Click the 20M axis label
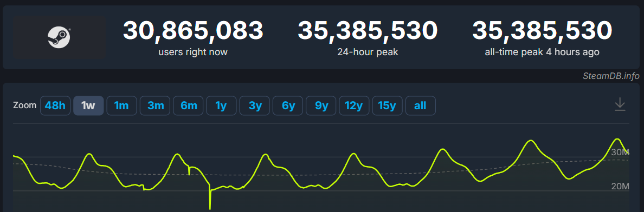644x212 pixels. pyautogui.click(x=620, y=187)
